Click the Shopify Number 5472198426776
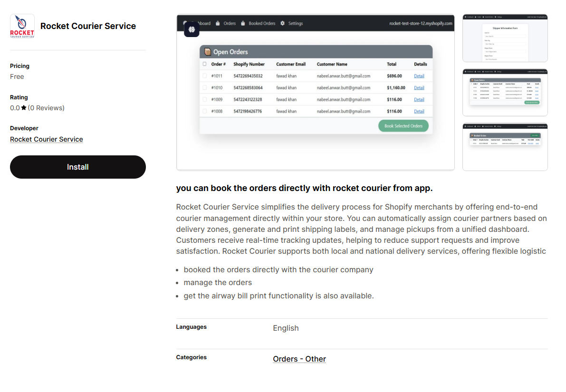Viewport: 566px width, 392px height. click(248, 112)
